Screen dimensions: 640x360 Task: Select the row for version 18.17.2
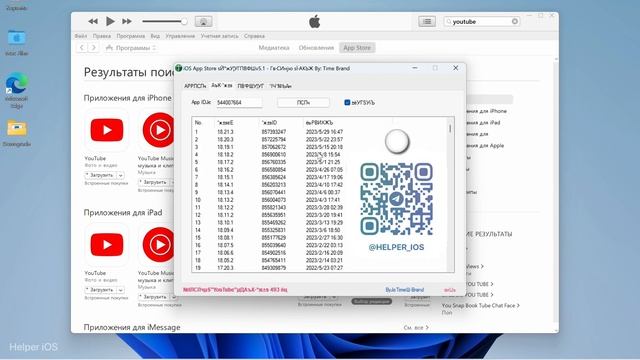[269, 162]
